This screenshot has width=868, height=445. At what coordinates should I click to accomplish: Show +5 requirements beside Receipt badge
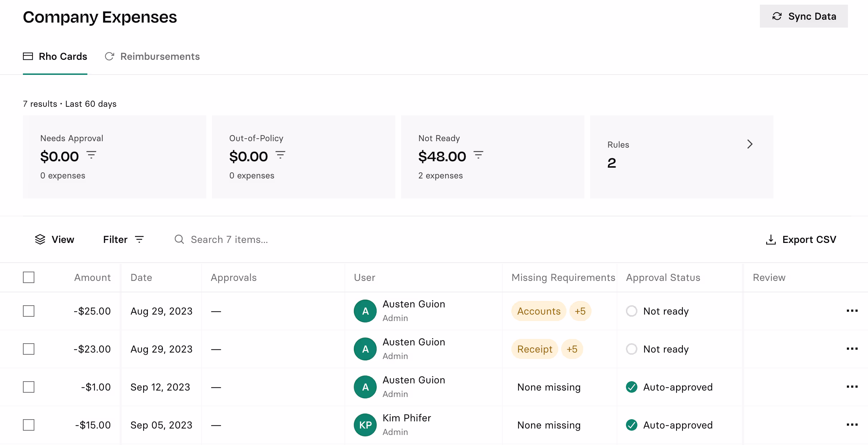[x=572, y=349]
